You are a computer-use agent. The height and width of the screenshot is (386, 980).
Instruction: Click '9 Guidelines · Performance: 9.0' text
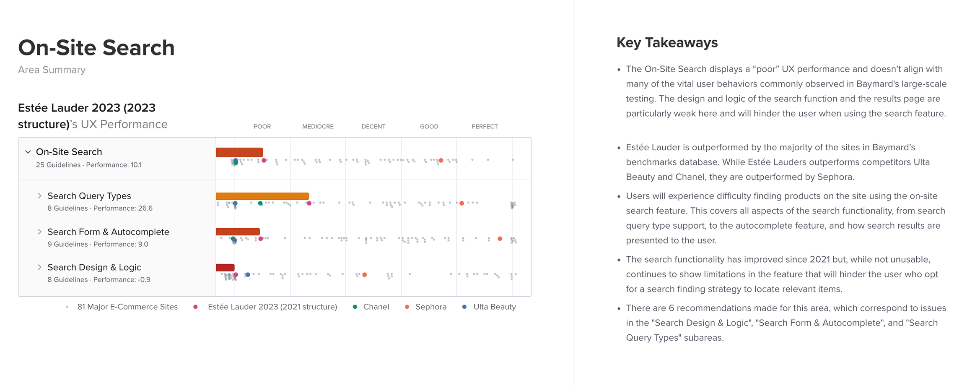pos(98,244)
